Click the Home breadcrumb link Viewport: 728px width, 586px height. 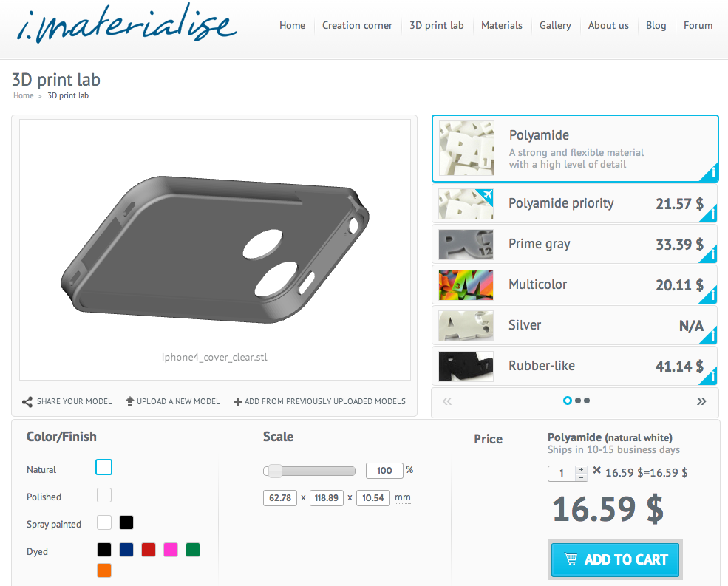tap(23, 95)
